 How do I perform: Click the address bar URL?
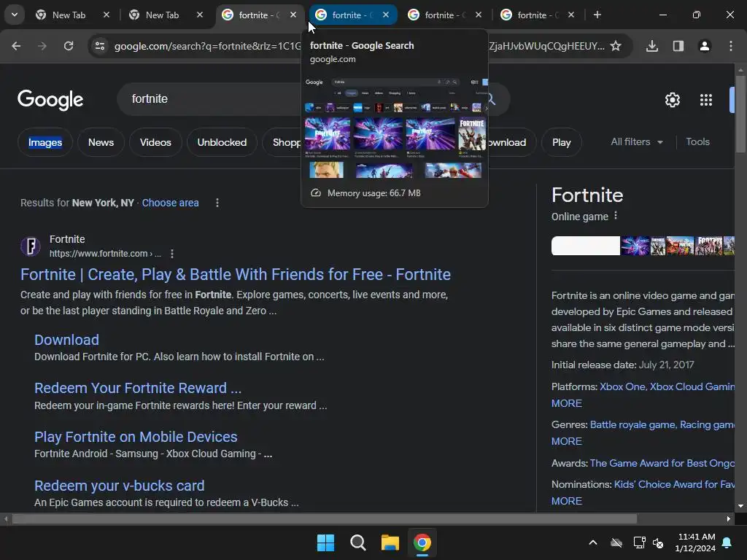click(x=207, y=46)
